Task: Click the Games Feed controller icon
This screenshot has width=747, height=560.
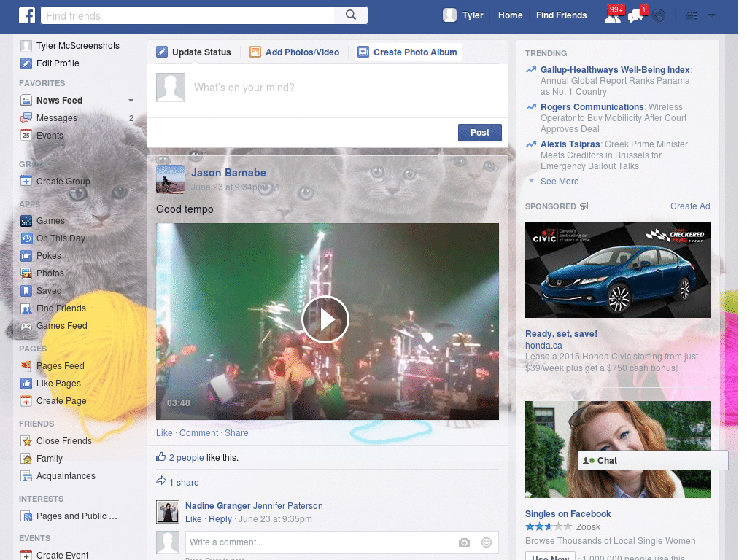Action: coord(26,326)
